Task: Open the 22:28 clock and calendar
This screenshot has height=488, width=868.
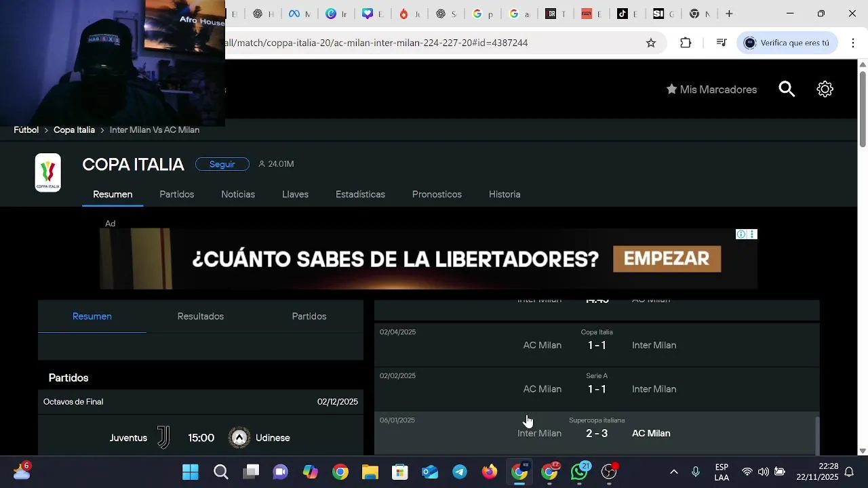Action: (x=817, y=472)
